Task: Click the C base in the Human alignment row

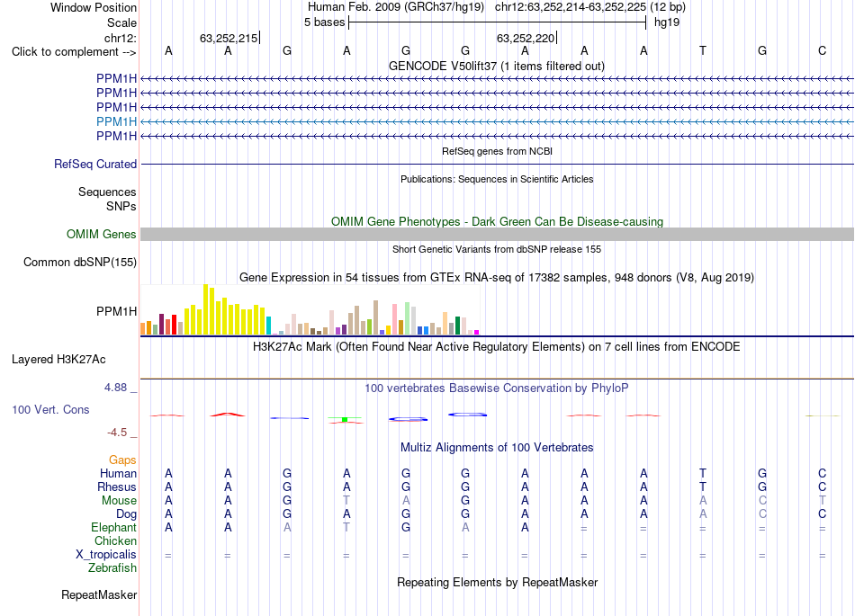Action: [x=822, y=473]
